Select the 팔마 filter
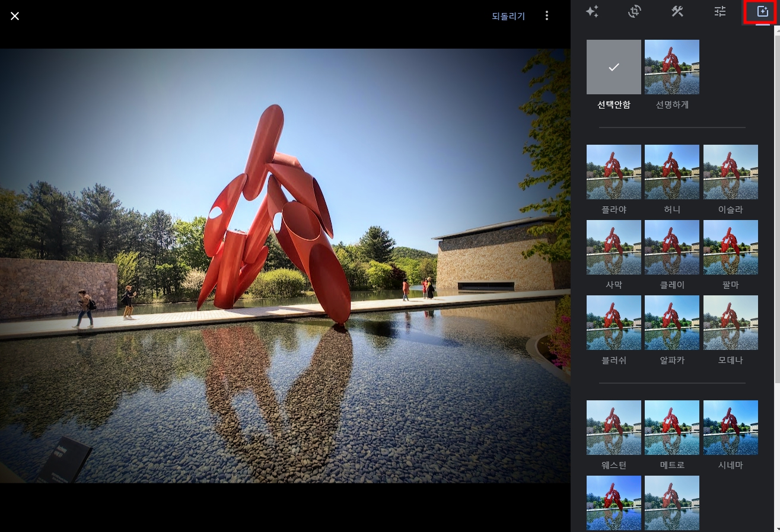Image resolution: width=780 pixels, height=532 pixels. (731, 247)
